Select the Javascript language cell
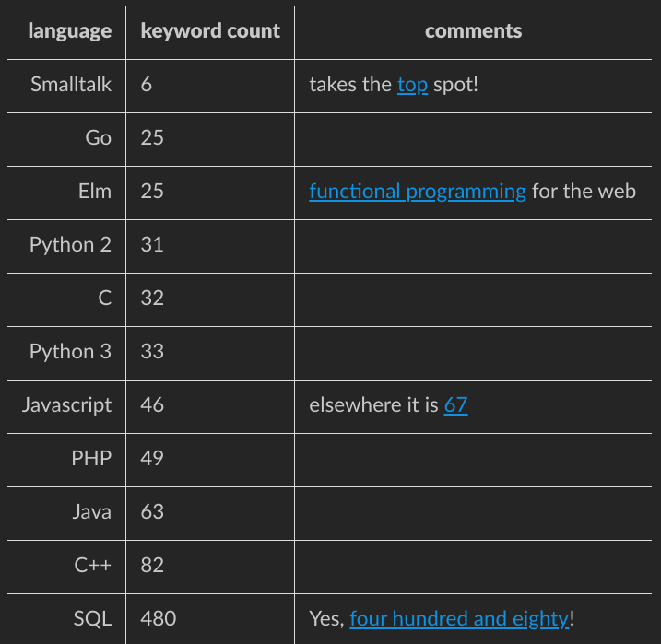661x644 pixels. click(x=67, y=405)
